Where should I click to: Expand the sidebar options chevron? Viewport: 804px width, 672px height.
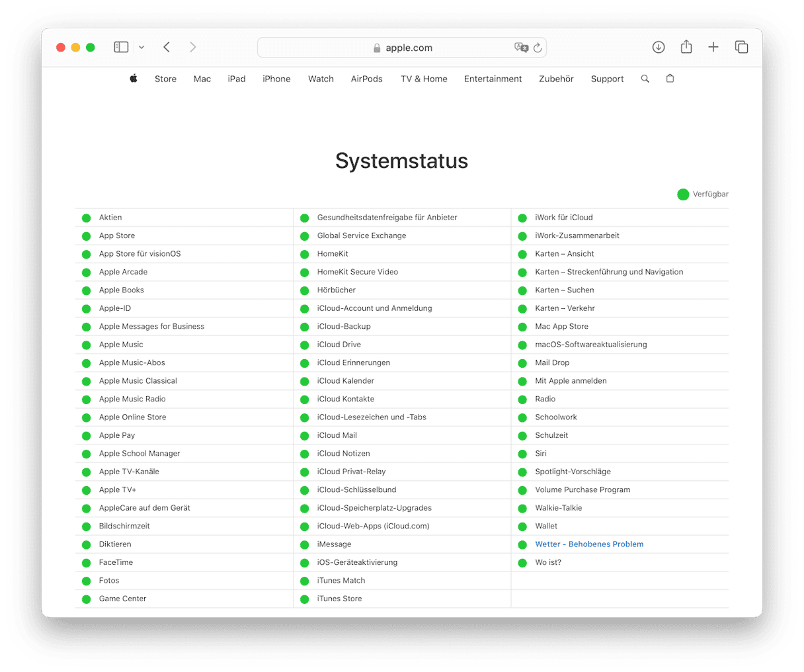(x=141, y=48)
